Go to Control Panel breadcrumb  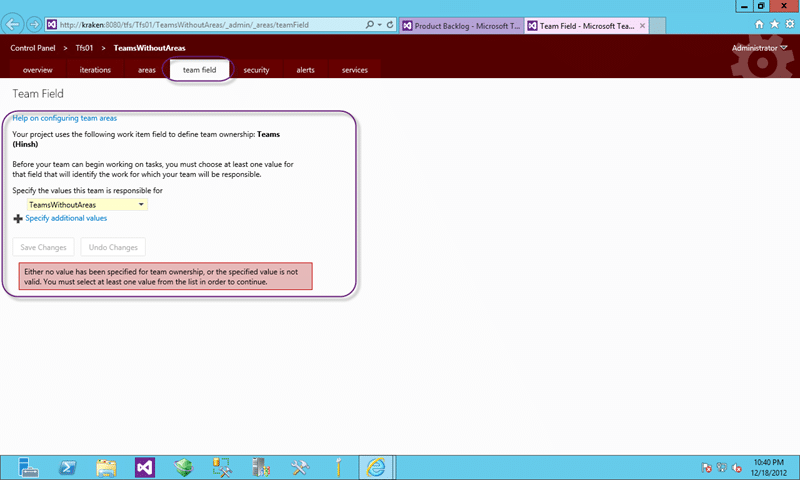33,48
